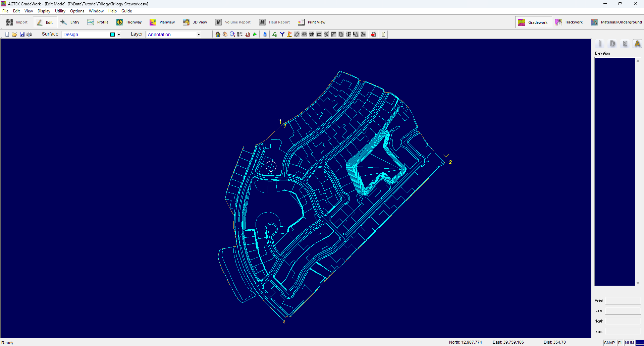The image size is (644, 346).
Task: Click the scissors cut line tool
Action: [x=326, y=34]
